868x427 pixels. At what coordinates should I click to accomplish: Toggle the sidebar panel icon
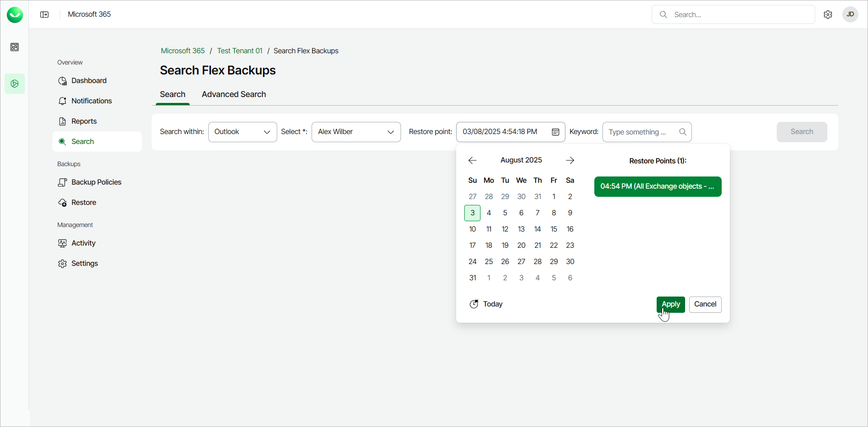44,14
